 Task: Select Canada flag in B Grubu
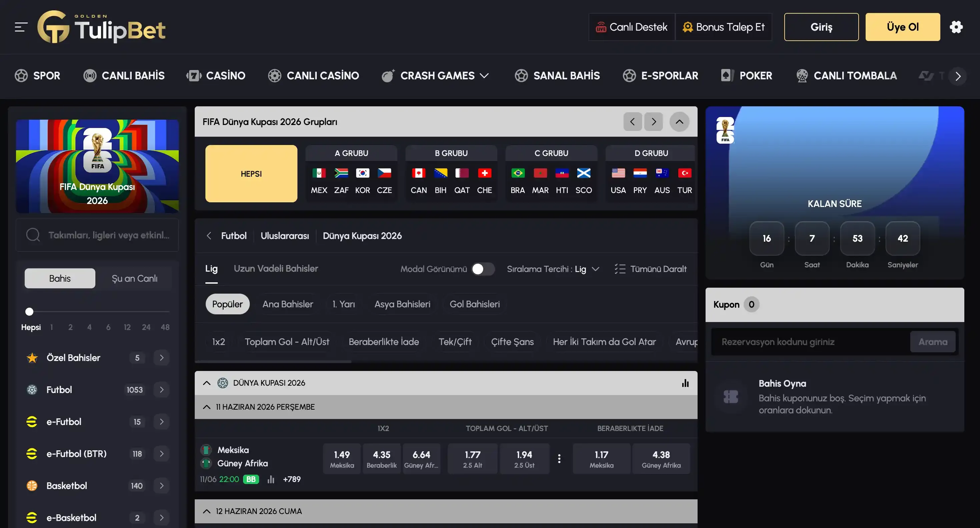tap(418, 173)
